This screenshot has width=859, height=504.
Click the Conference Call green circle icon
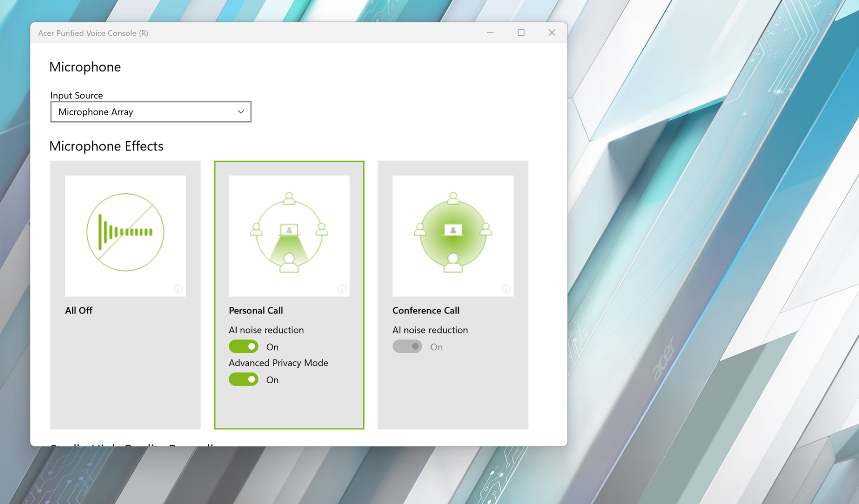(453, 232)
